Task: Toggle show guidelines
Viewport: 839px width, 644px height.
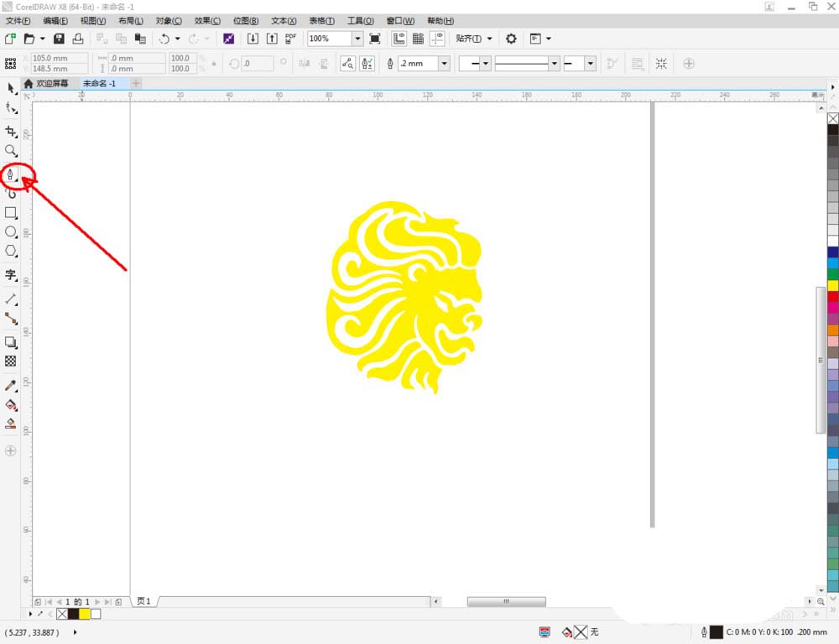Action: point(438,39)
